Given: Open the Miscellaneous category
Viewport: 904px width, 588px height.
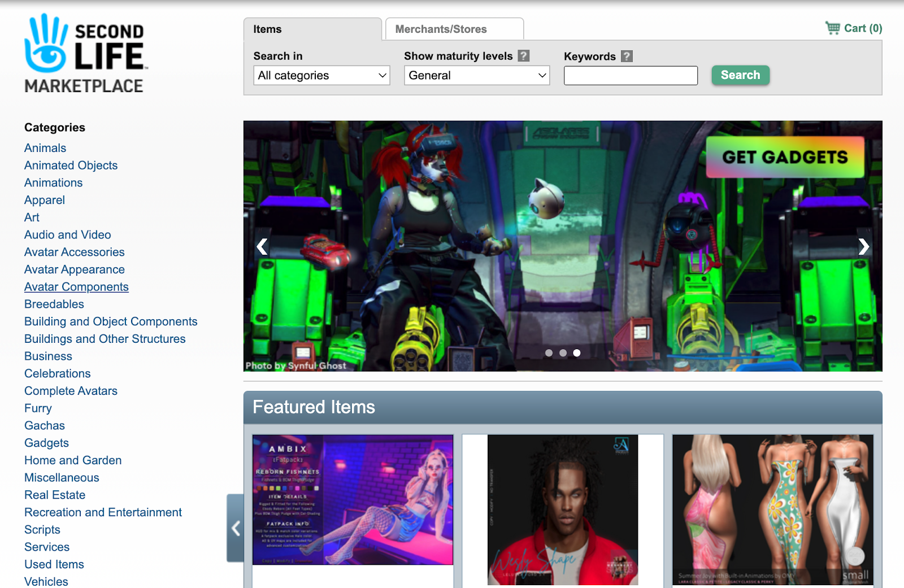Looking at the screenshot, I should pyautogui.click(x=62, y=478).
